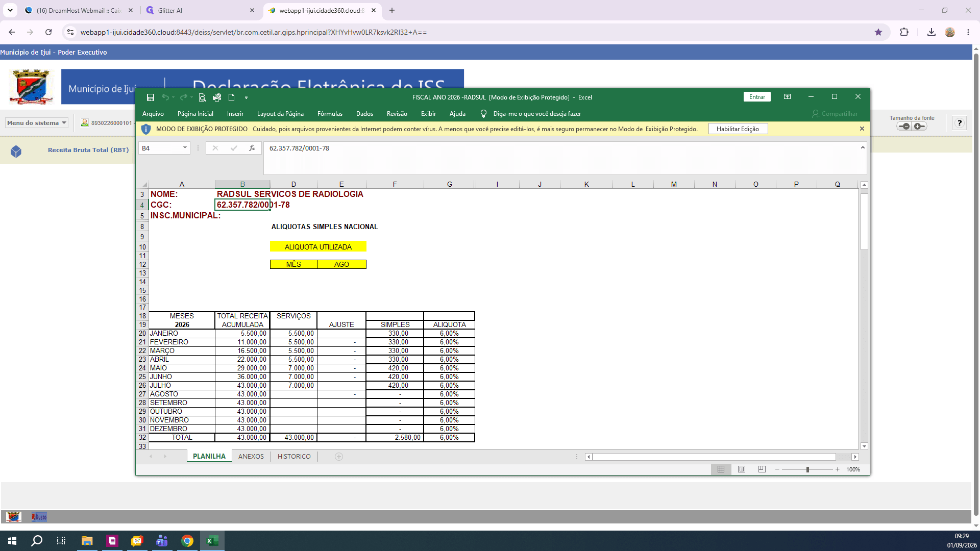This screenshot has width=980, height=551.
Task: Select column D header in the spreadsheet
Action: point(293,184)
